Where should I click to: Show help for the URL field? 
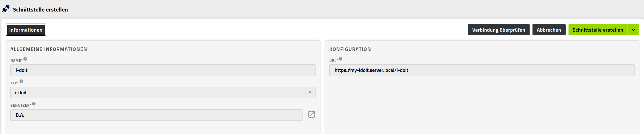[x=341, y=59]
